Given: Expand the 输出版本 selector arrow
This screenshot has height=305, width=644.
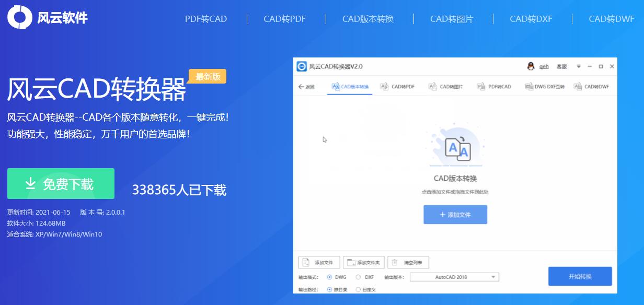Looking at the screenshot, I should [x=492, y=276].
